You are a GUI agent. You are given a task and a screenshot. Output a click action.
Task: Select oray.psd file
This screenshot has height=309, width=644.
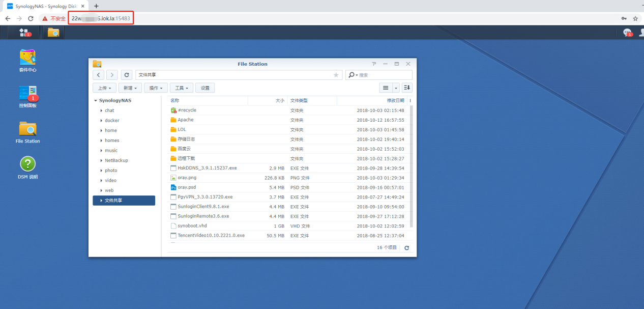288,187
